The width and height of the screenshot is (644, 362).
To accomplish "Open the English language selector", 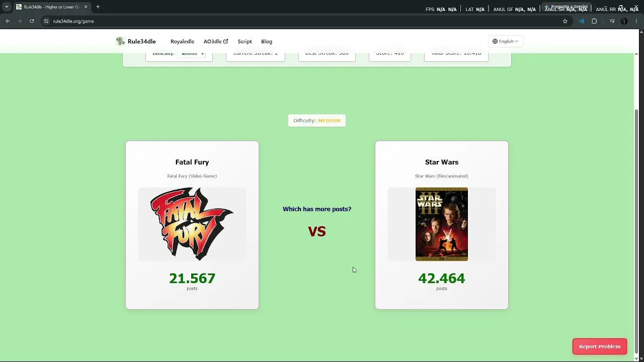I will pyautogui.click(x=505, y=41).
